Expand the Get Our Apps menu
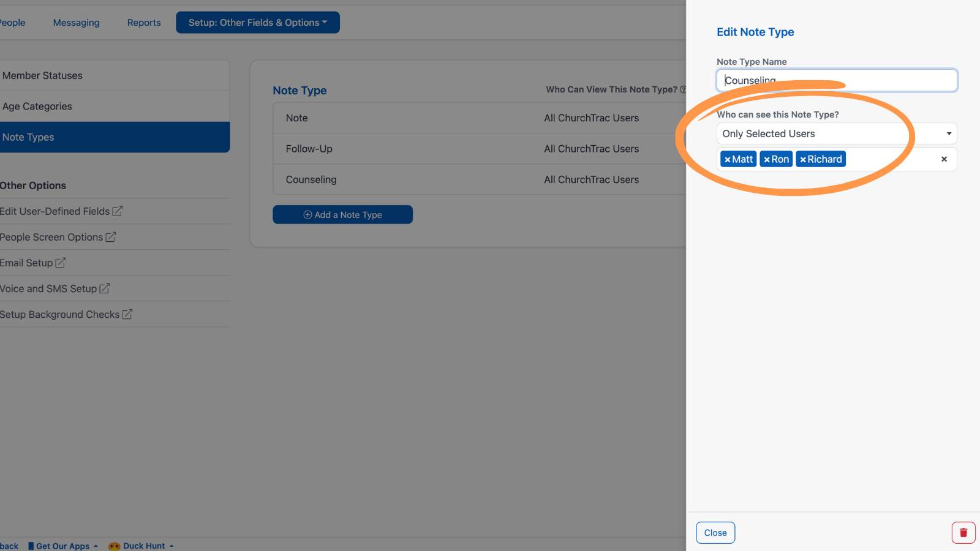Image resolution: width=980 pixels, height=551 pixels. tap(63, 545)
